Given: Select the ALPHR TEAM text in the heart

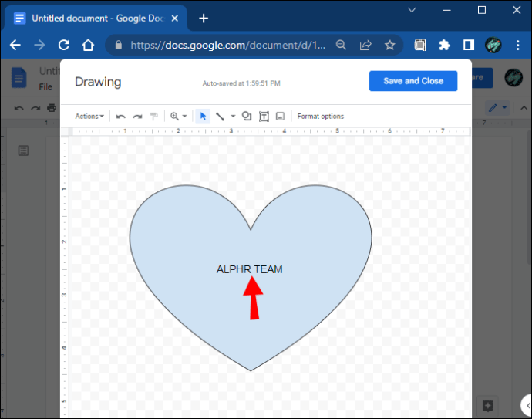Looking at the screenshot, I should (249, 269).
